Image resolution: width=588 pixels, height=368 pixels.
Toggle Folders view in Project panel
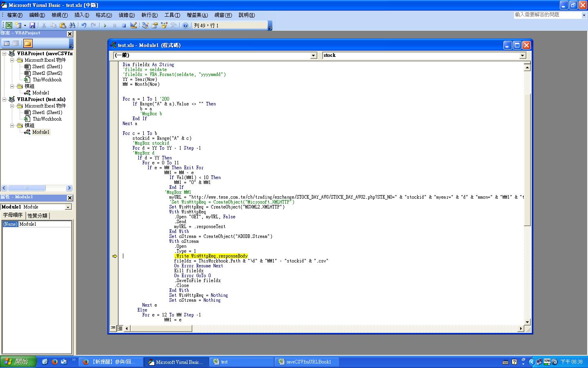pos(27,43)
